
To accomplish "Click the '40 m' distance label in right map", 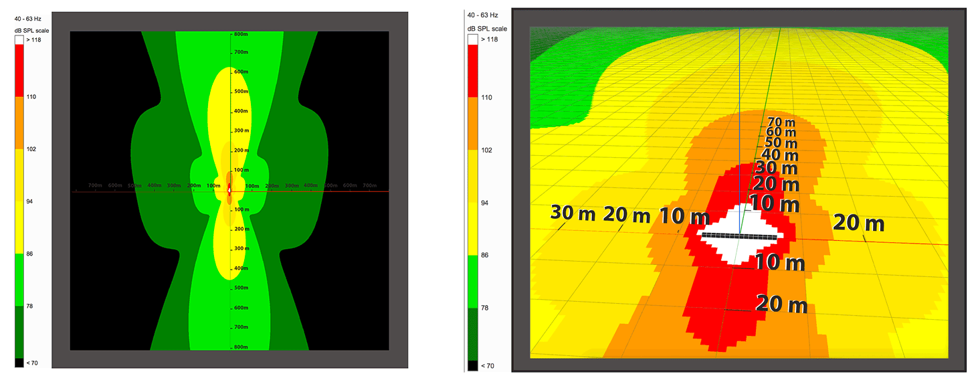I will coord(779,155).
